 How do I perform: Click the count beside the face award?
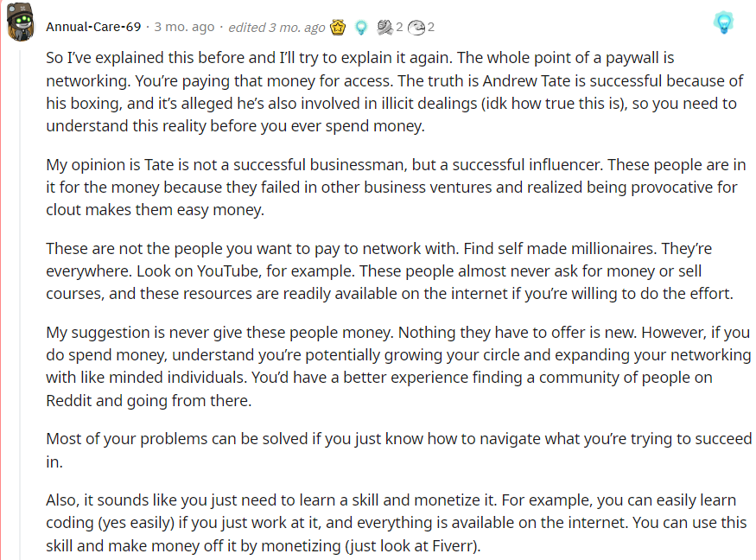pos(430,27)
